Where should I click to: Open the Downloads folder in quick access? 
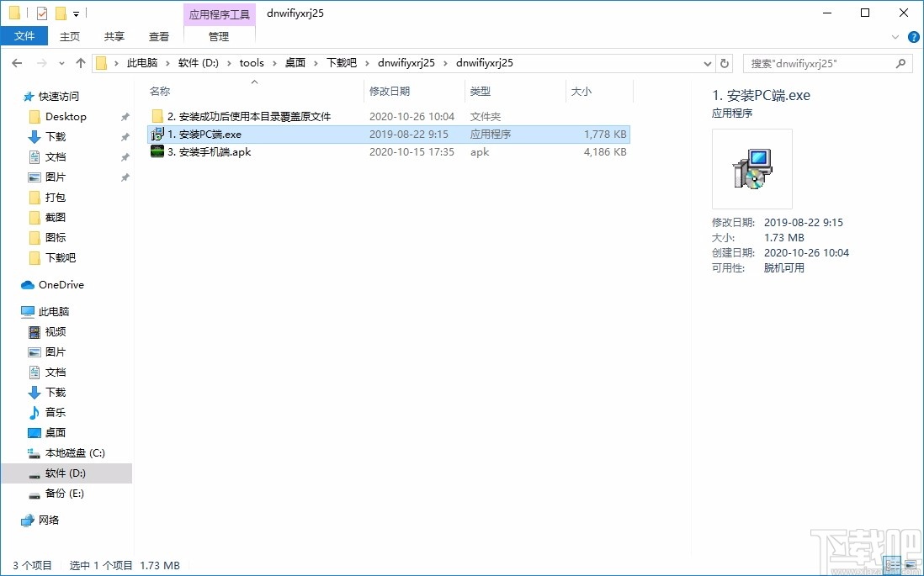point(56,136)
